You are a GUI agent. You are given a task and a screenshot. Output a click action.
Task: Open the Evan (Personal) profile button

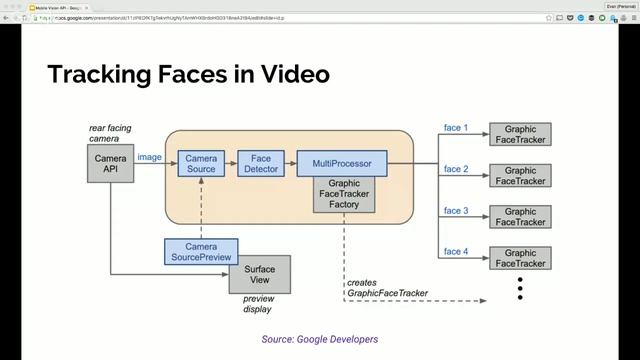coord(620,7)
